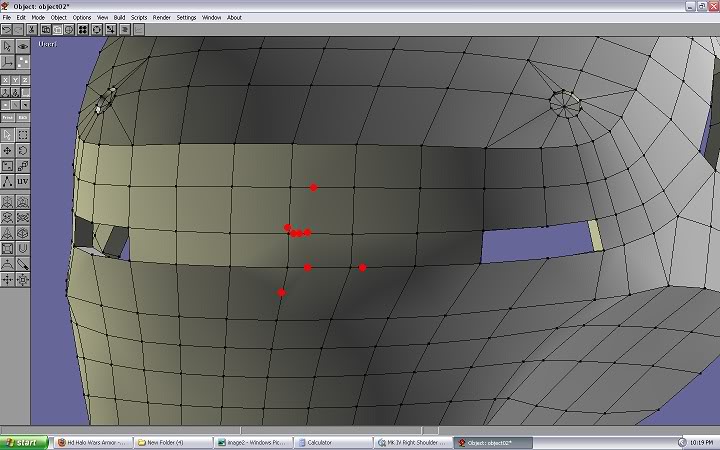
Task: Select the square-with-arrows tool in the bottom row
Action: (x=22, y=280)
